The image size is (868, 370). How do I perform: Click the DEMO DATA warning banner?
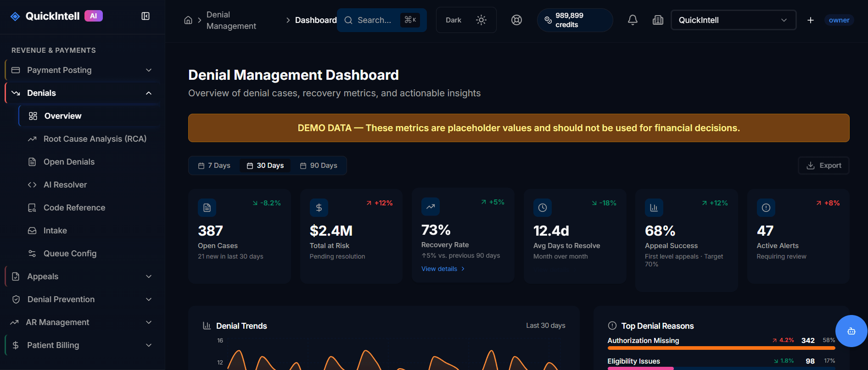click(519, 128)
